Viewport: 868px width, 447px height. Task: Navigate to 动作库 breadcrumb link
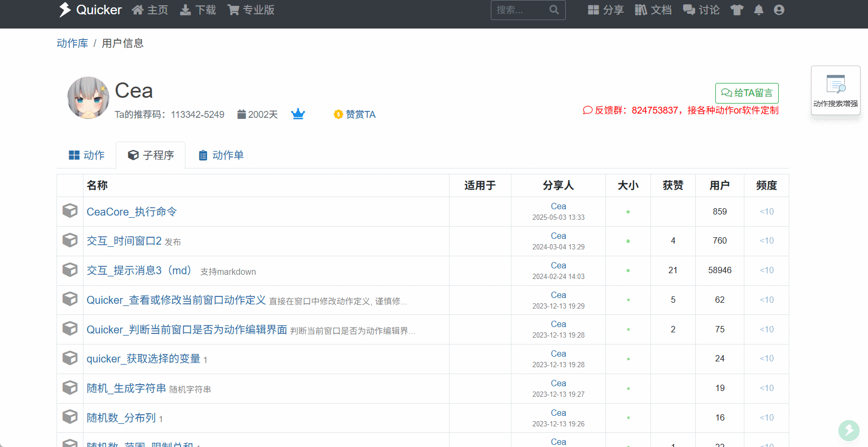click(72, 43)
